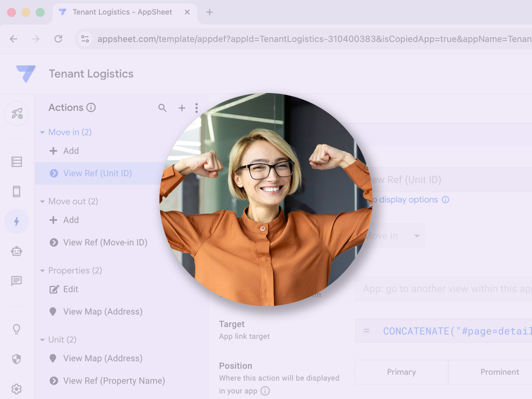Viewport: 532px width, 399px height.
Task: Open the display options link
Action: coord(405,200)
